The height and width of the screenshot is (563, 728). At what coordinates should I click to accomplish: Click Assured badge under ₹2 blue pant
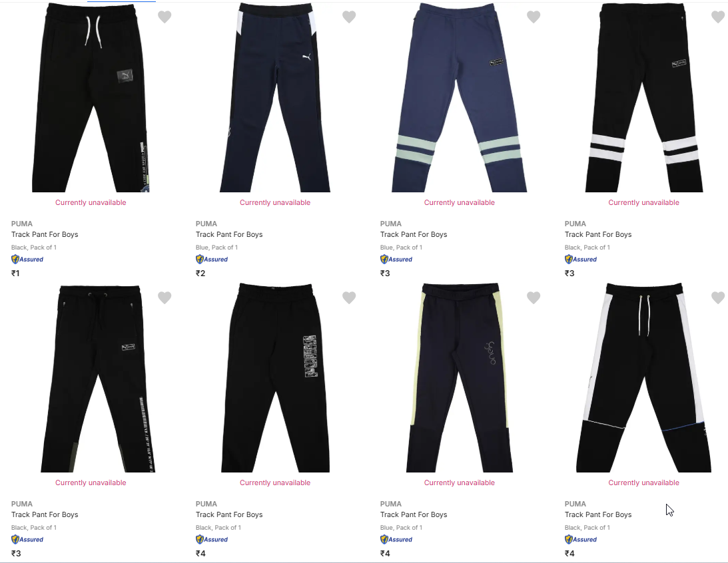[212, 260]
